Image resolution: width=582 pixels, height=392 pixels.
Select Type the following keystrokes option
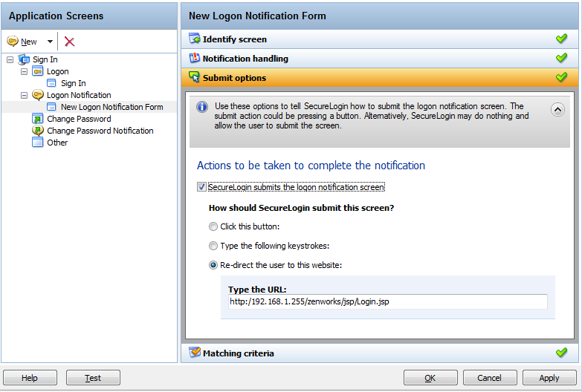point(214,246)
